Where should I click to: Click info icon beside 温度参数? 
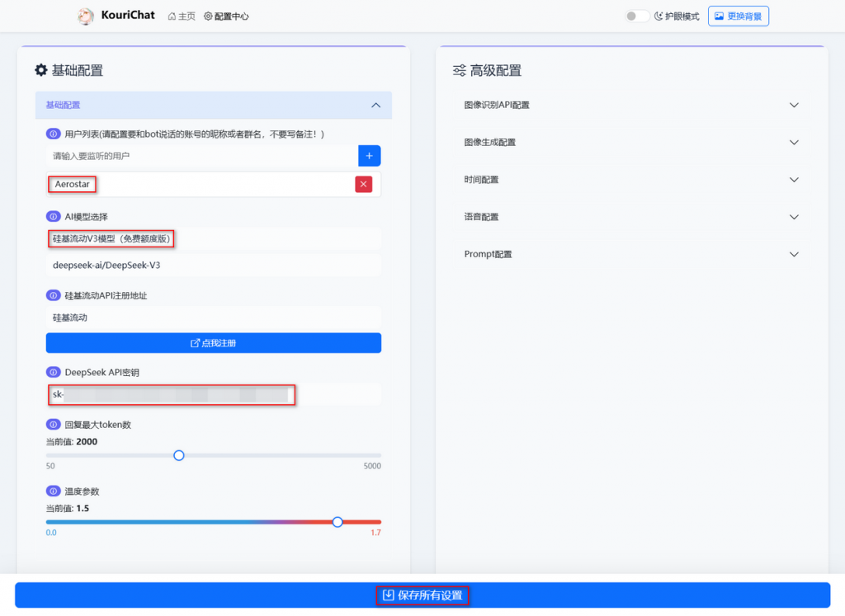(53, 491)
